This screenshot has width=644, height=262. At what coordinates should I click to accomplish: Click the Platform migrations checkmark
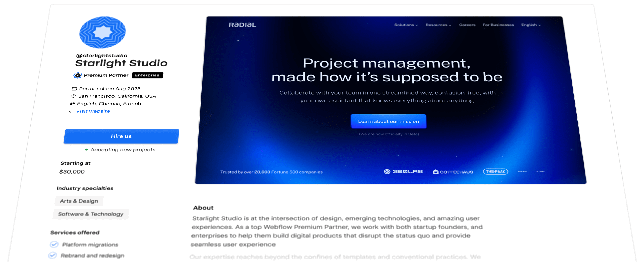tap(54, 244)
